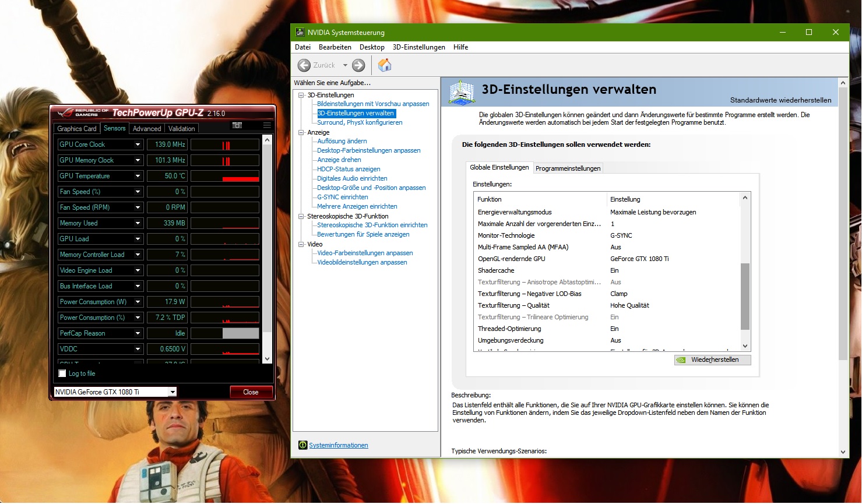Select the Shadercache setting row

tap(607, 270)
